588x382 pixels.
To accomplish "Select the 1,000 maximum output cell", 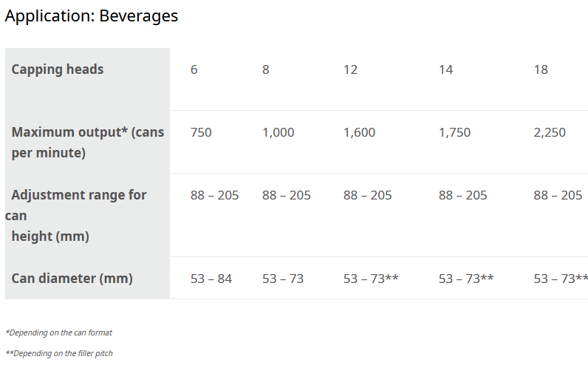I will [278, 133].
